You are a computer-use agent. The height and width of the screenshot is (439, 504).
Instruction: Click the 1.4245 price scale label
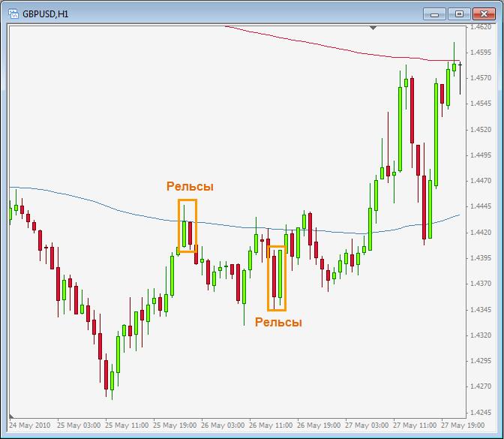point(481,413)
